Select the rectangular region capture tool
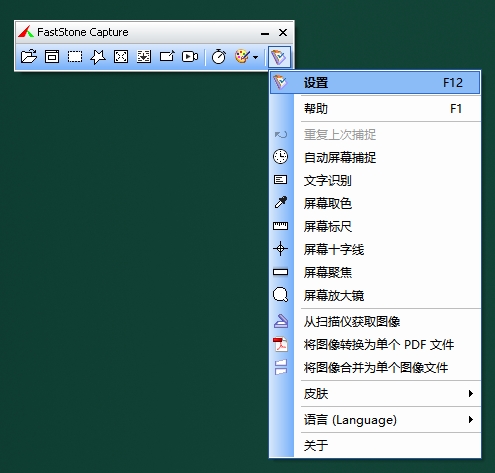The image size is (495, 473). [x=75, y=57]
